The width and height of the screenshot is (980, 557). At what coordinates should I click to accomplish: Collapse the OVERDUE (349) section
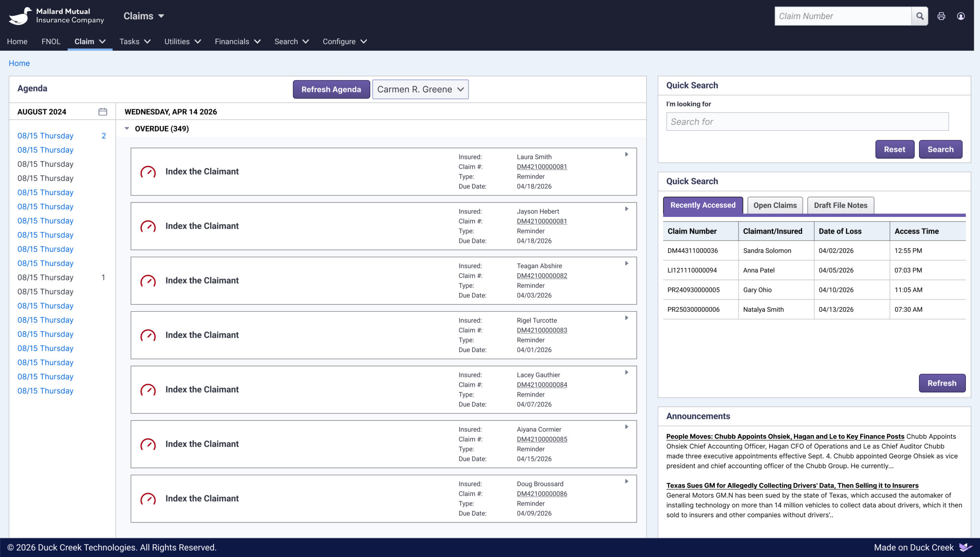pos(127,129)
